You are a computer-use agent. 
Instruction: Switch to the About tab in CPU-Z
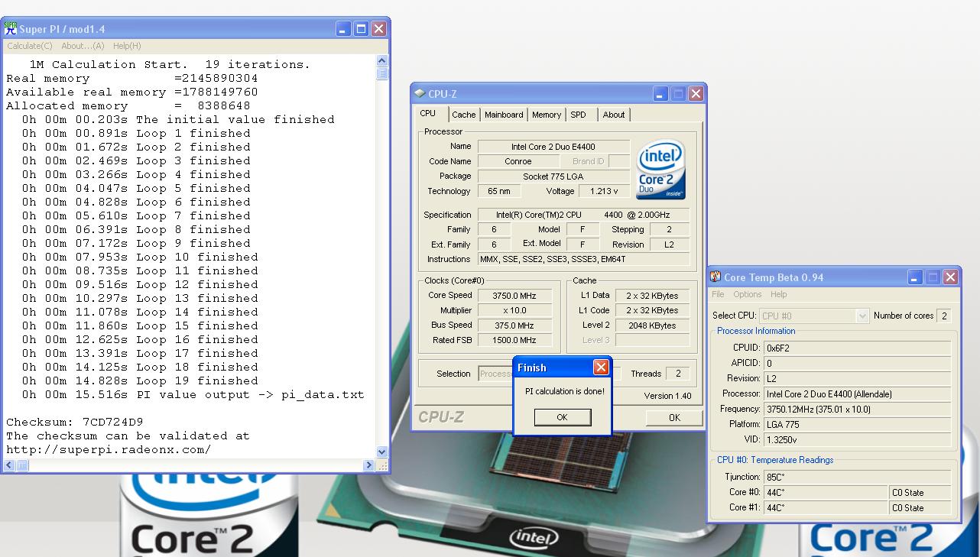pos(614,115)
